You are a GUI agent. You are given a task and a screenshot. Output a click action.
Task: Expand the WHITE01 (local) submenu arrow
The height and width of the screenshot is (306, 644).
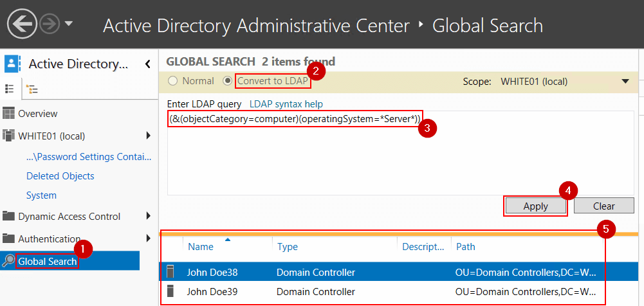coord(148,136)
